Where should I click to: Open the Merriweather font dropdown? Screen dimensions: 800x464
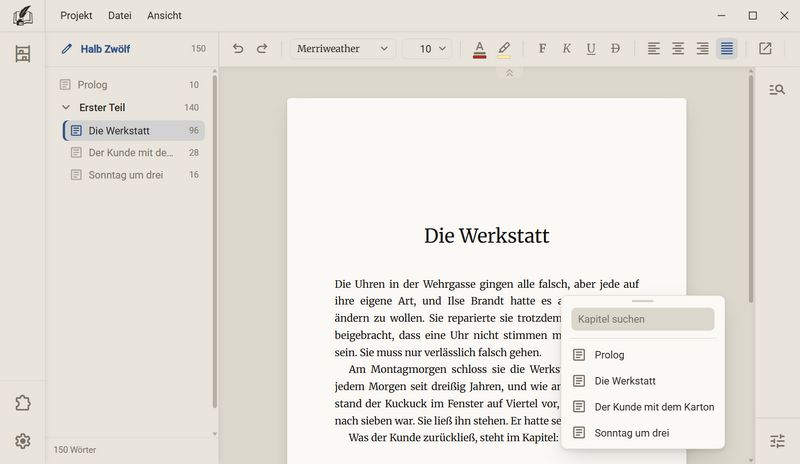[342, 48]
